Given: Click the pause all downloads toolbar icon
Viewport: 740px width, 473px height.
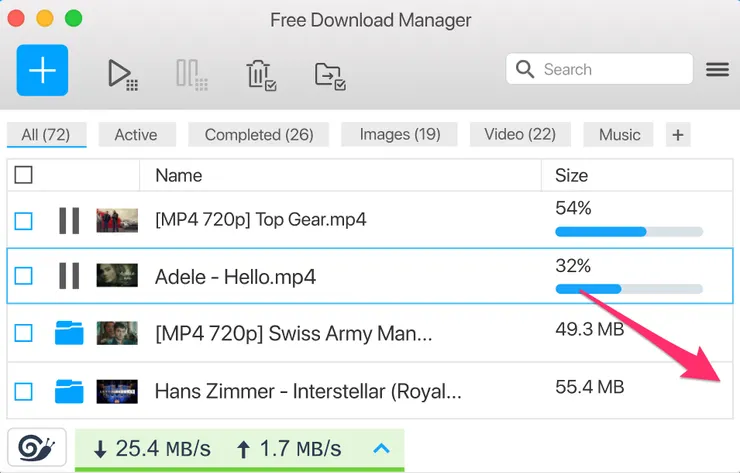Looking at the screenshot, I should (x=191, y=74).
